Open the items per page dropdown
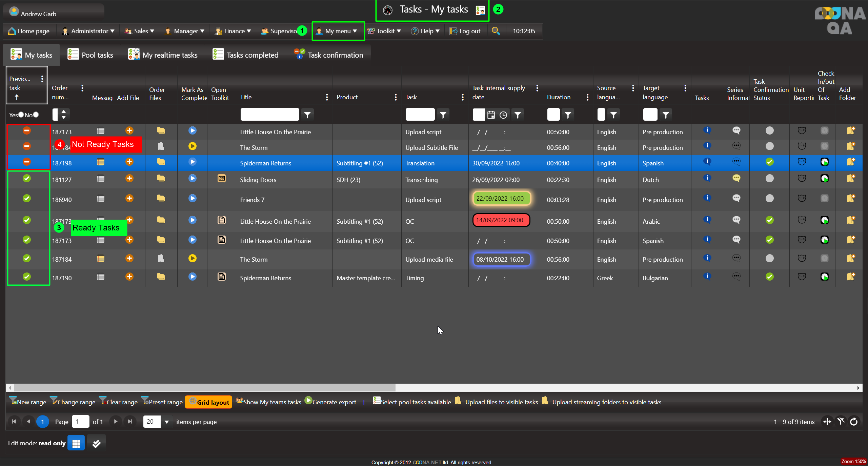The image size is (868, 466). click(166, 422)
